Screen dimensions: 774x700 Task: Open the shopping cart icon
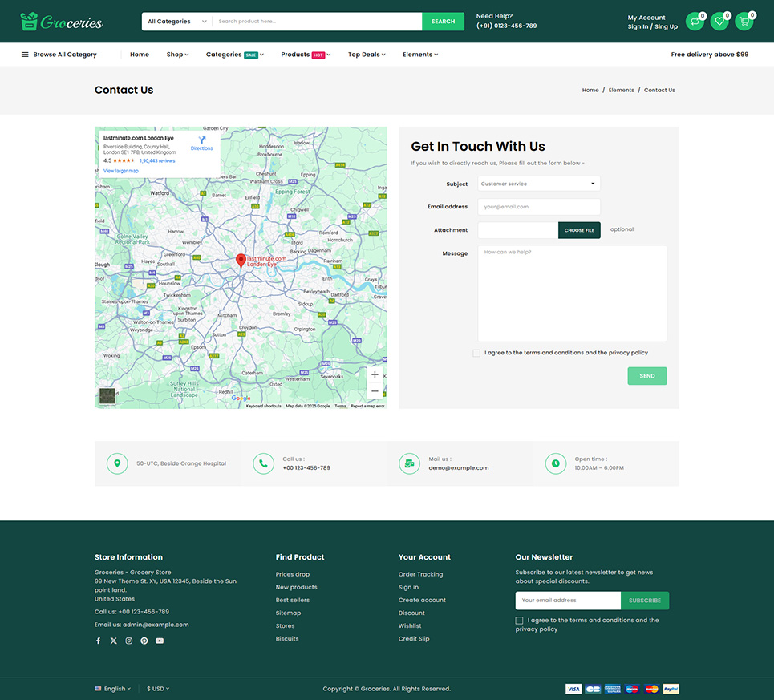744,22
